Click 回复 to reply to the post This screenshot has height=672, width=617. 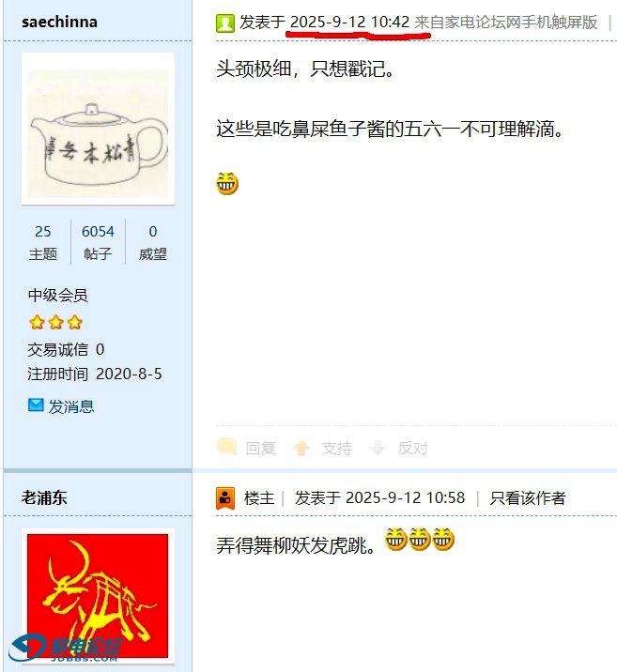(261, 449)
